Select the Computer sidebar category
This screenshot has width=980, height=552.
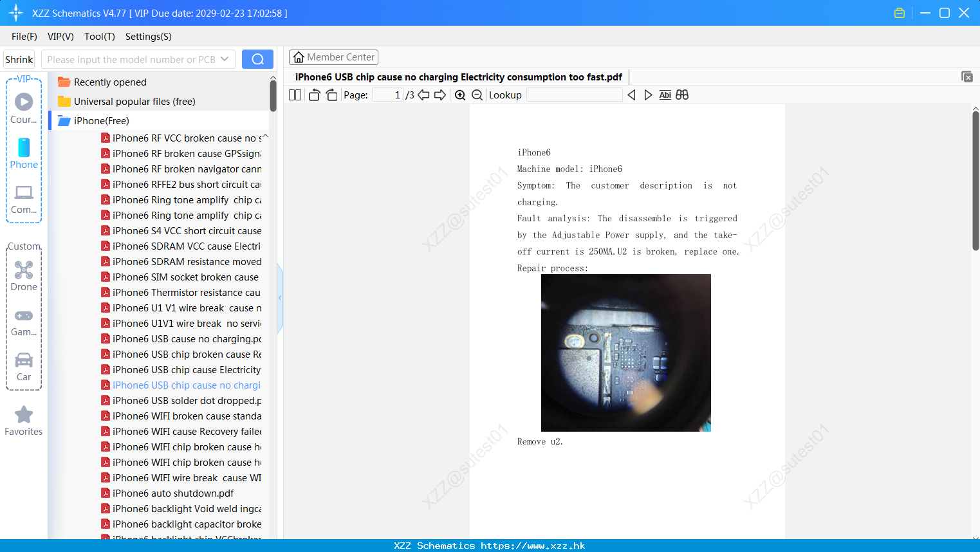click(24, 199)
